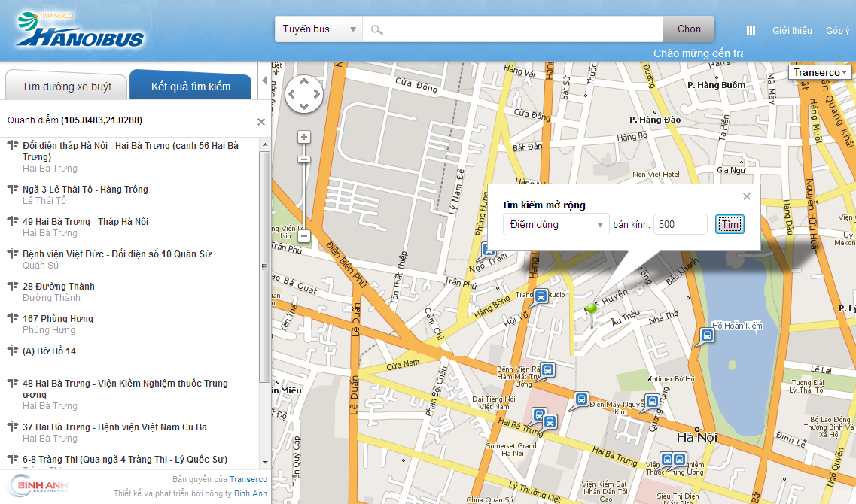The width and height of the screenshot is (856, 504).
Task: Open result 37 Hai Bà Trưng - Bệnh viện Việt Nam Cu Ba
Action: tap(114, 427)
